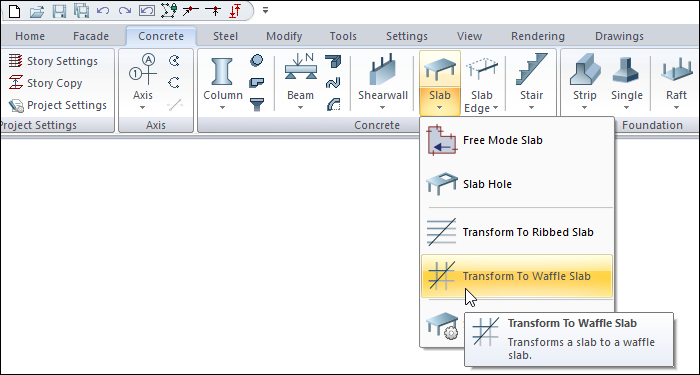The height and width of the screenshot is (375, 700).
Task: Choose Slab Hole menu item
Action: (517, 184)
